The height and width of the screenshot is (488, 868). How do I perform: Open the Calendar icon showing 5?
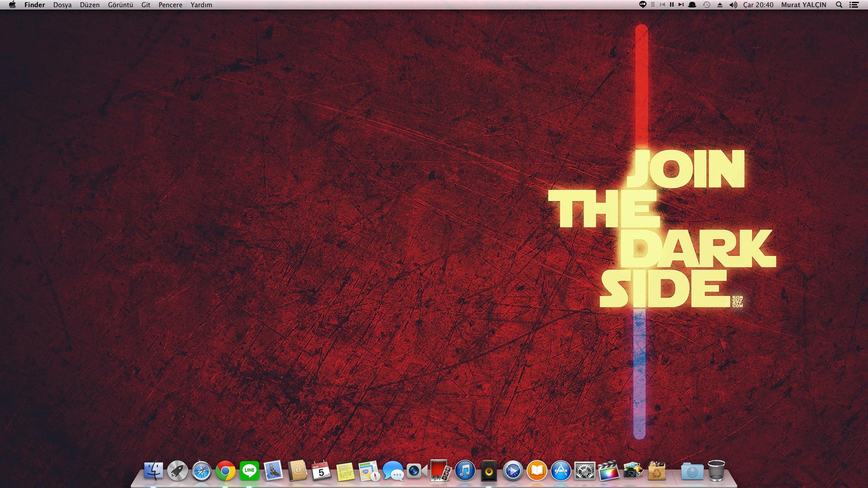(x=321, y=471)
